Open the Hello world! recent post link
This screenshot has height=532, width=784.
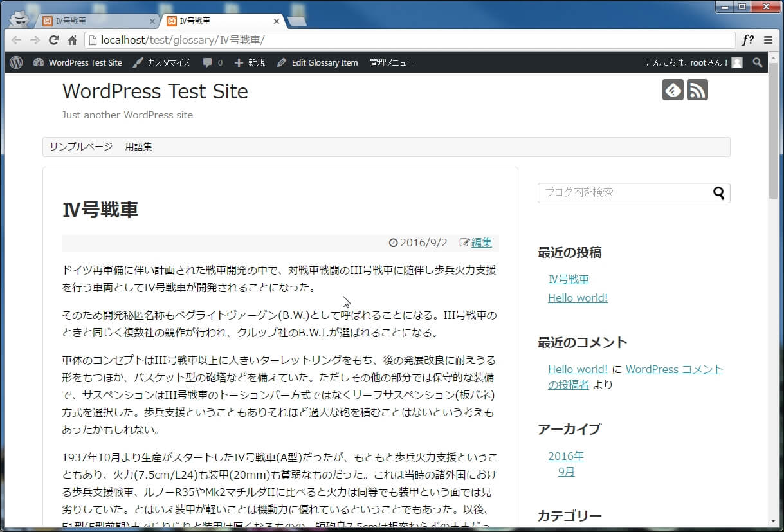click(x=578, y=298)
